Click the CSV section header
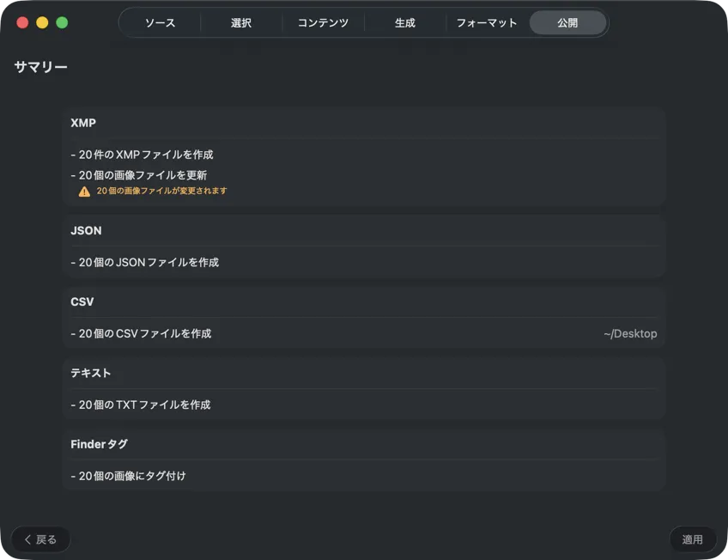Viewport: 728px width, 560px height. [82, 301]
